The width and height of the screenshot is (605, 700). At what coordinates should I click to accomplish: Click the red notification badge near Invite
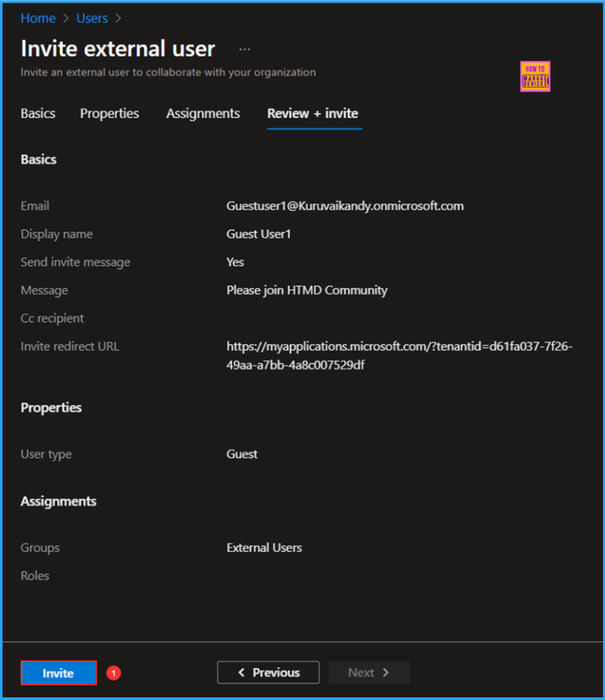113,673
